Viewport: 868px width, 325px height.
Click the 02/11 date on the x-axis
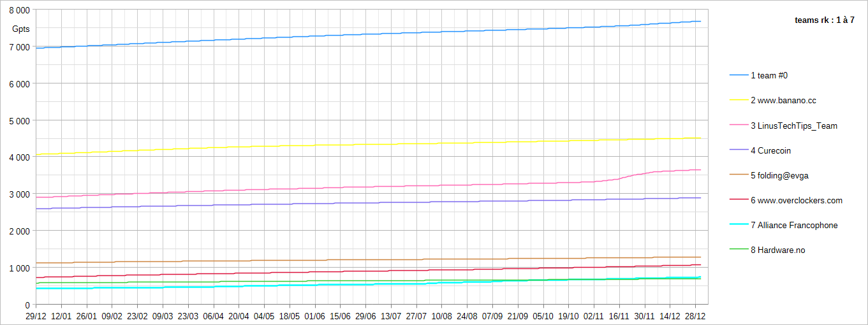tap(594, 315)
